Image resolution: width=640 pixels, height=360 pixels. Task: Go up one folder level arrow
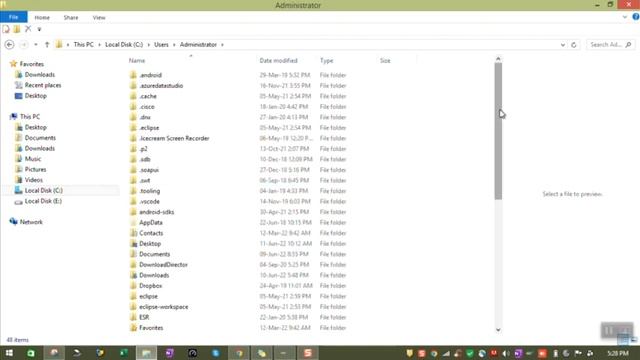(x=47, y=44)
